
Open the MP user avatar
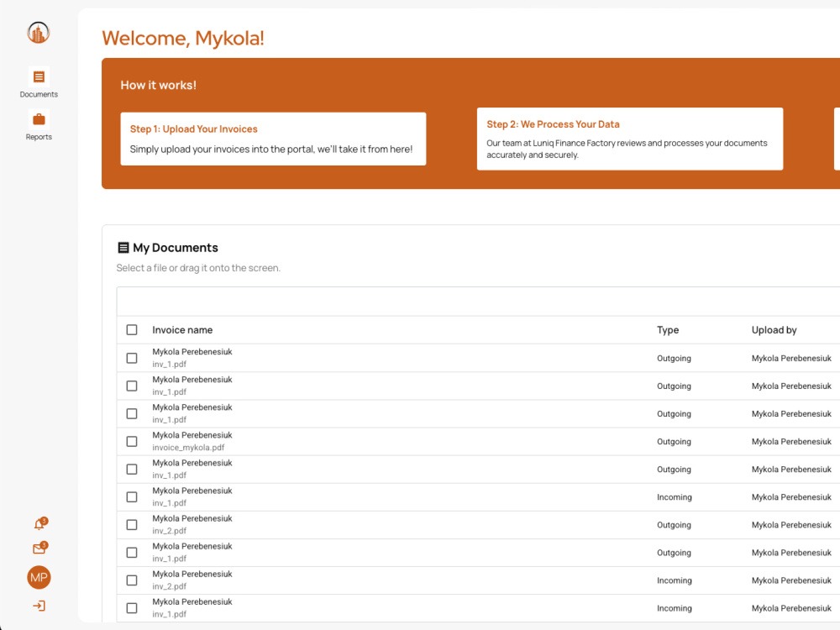pos(39,578)
